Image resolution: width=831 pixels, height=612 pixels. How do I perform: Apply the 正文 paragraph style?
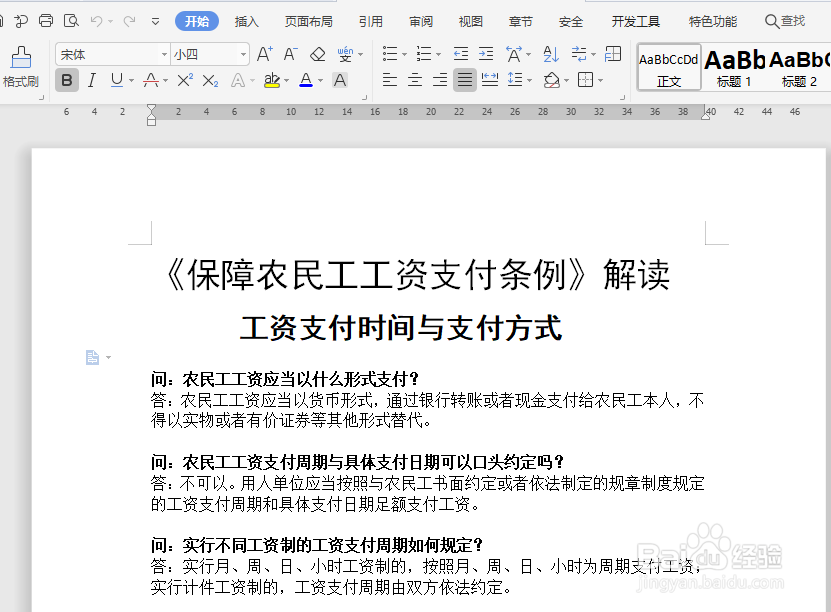(668, 67)
